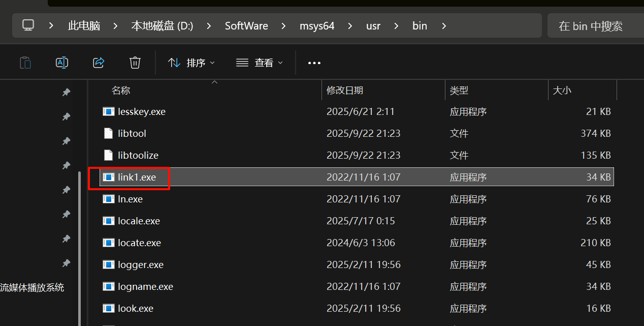The width and height of the screenshot is (644, 326).
Task: Click the lesskey.exe file icon
Action: point(108,111)
